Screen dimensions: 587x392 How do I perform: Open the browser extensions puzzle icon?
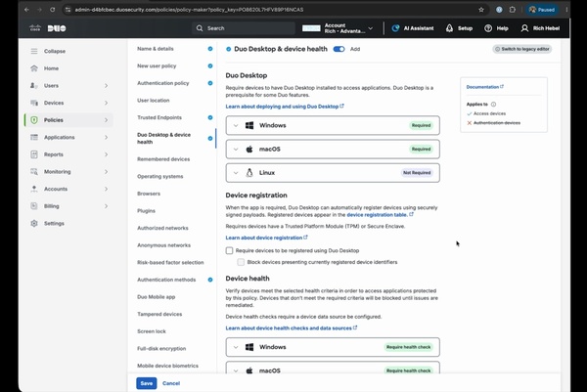point(513,10)
